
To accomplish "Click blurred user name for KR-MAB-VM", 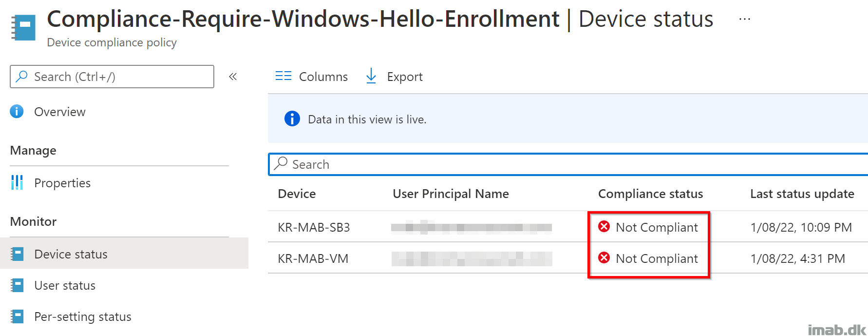I will [472, 258].
